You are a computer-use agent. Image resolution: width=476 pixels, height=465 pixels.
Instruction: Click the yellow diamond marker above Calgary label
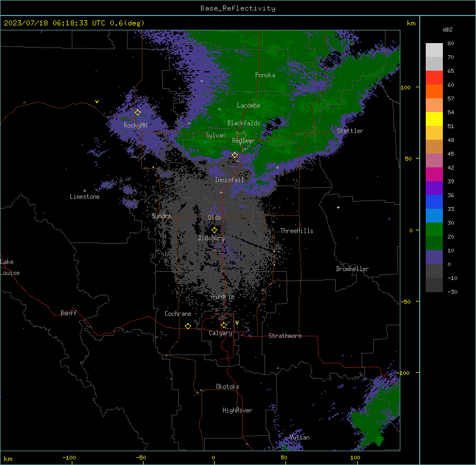point(224,325)
